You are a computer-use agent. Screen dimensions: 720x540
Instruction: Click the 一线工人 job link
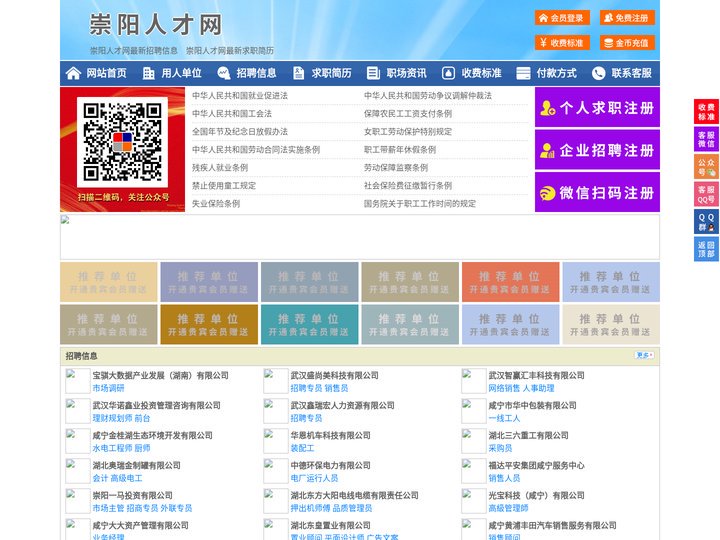pos(504,418)
